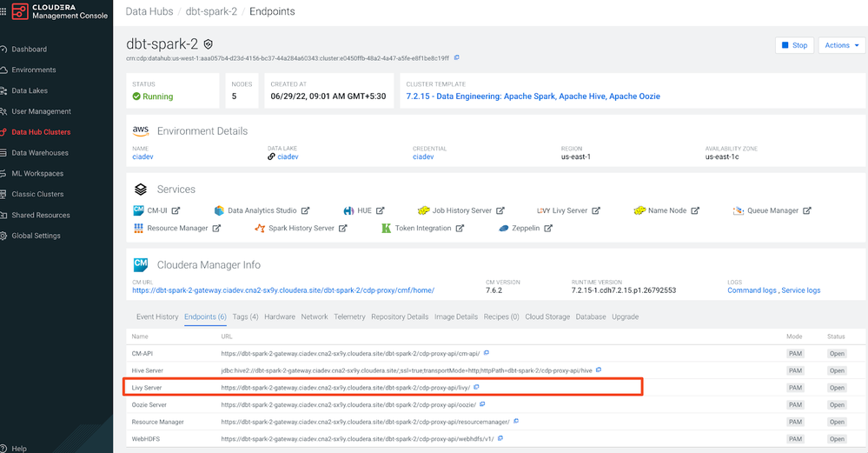
Task: Click dbt-spark-2 breadcrumb link
Action: [x=211, y=11]
